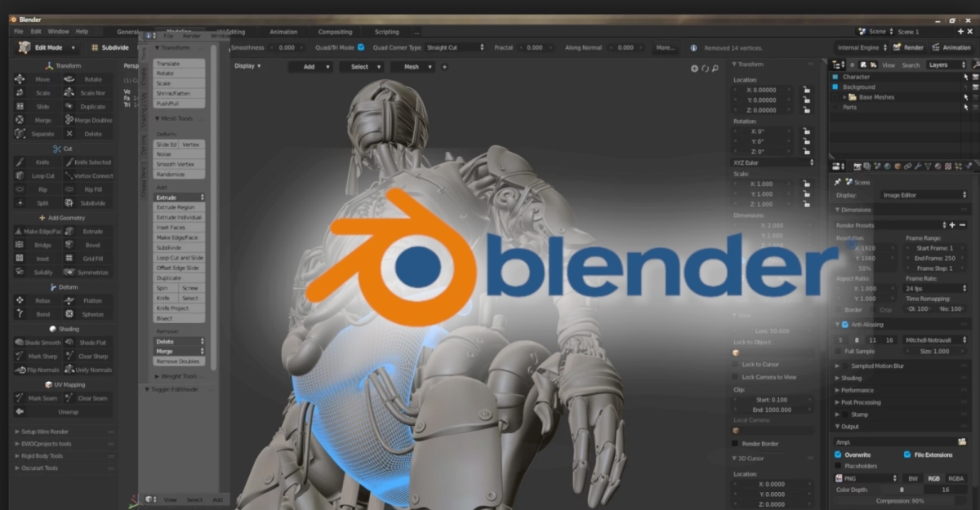Click the Extrude Region button
This screenshot has width=980, height=510.
click(x=180, y=208)
